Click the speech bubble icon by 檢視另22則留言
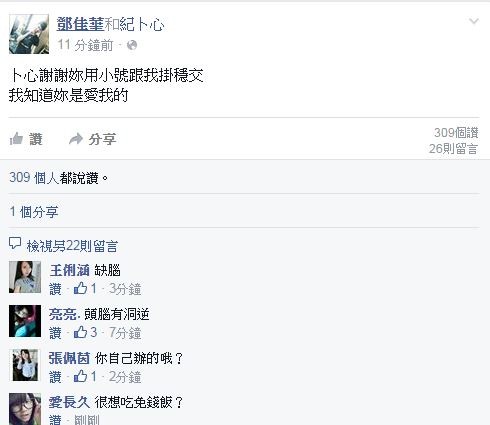Screen dimensions: 490x425 [x=15, y=244]
